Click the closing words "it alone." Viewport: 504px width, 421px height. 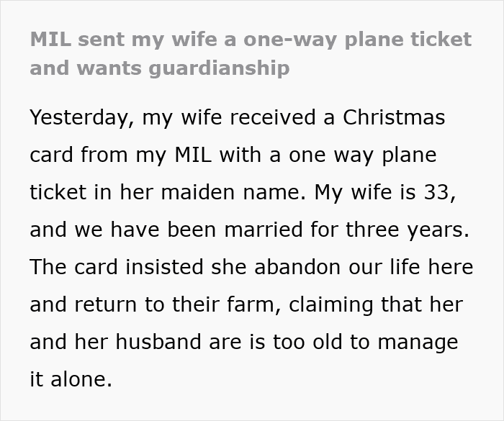[71, 379]
